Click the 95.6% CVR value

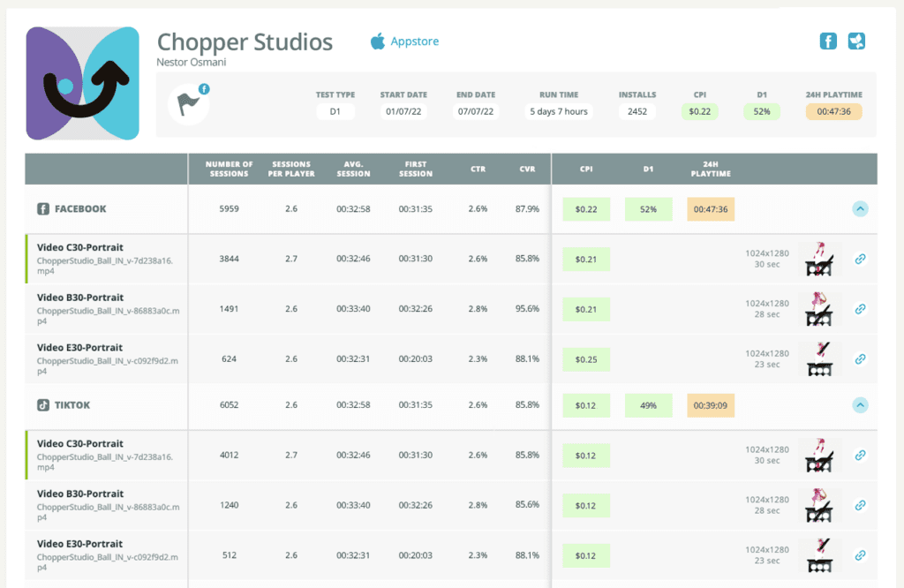[x=528, y=308]
